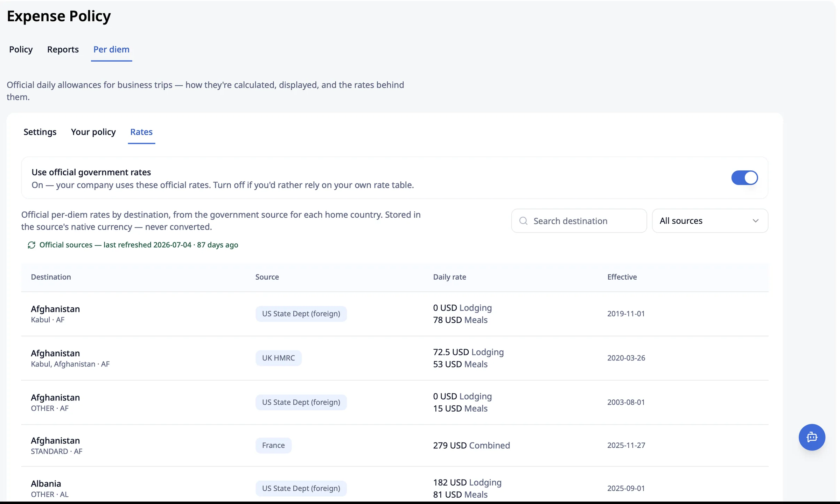Click US State Dept badge in Albania row
The image size is (840, 504).
click(x=301, y=488)
